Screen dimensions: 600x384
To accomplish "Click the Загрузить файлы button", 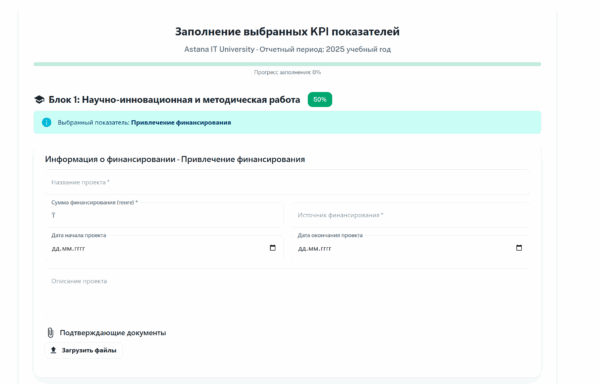I will (83, 350).
